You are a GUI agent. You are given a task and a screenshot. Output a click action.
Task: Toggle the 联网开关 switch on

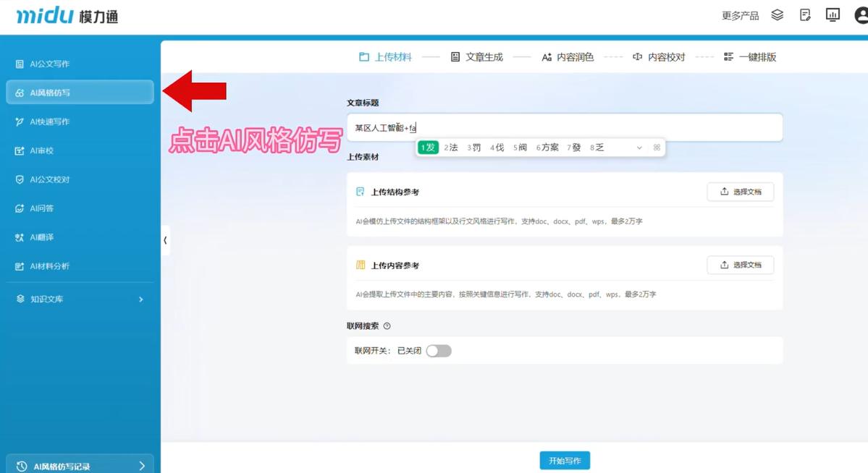[x=439, y=351]
